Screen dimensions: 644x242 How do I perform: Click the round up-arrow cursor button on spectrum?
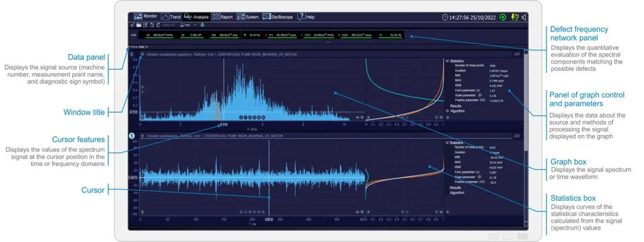tap(250, 118)
